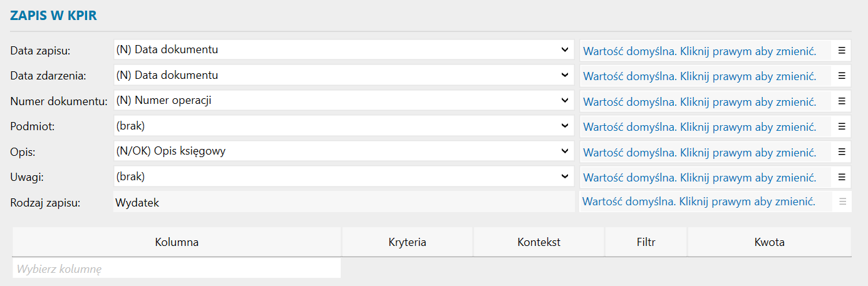Viewport: 868px width, 286px height.
Task: Click the greyed hamburger icon for Rodzaj zapisu
Action: pyautogui.click(x=842, y=202)
